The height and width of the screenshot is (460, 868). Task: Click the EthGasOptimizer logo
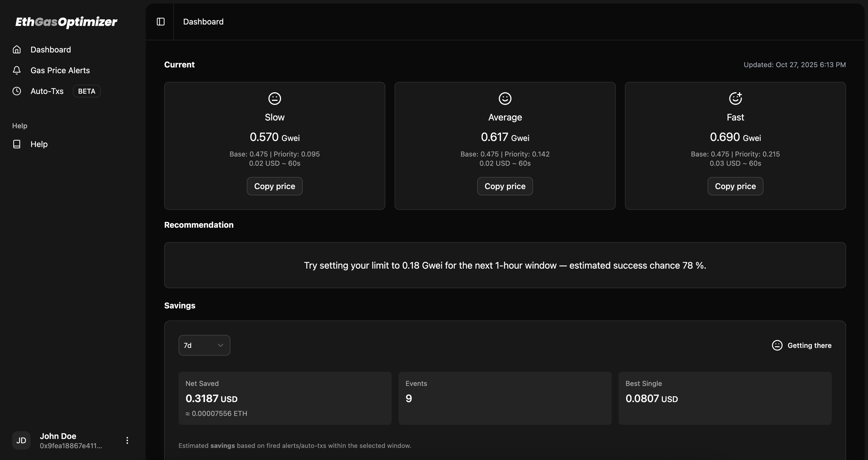coord(66,22)
